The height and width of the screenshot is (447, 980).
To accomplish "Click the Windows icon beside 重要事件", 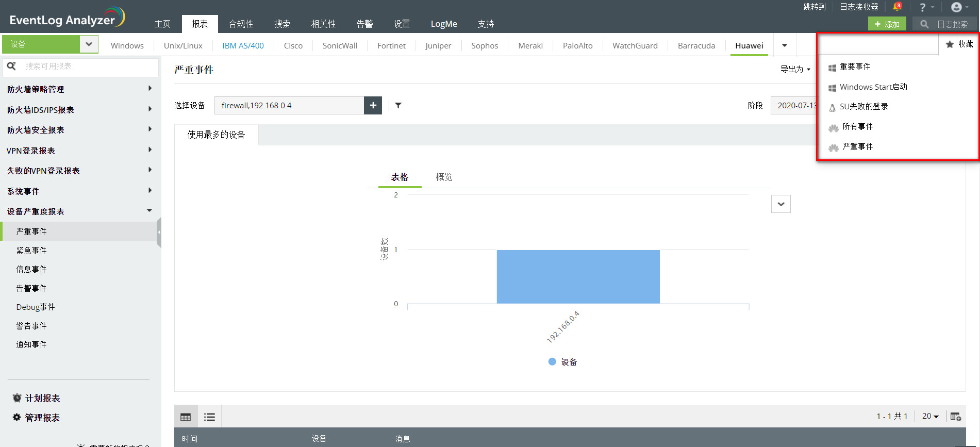I will tap(832, 68).
